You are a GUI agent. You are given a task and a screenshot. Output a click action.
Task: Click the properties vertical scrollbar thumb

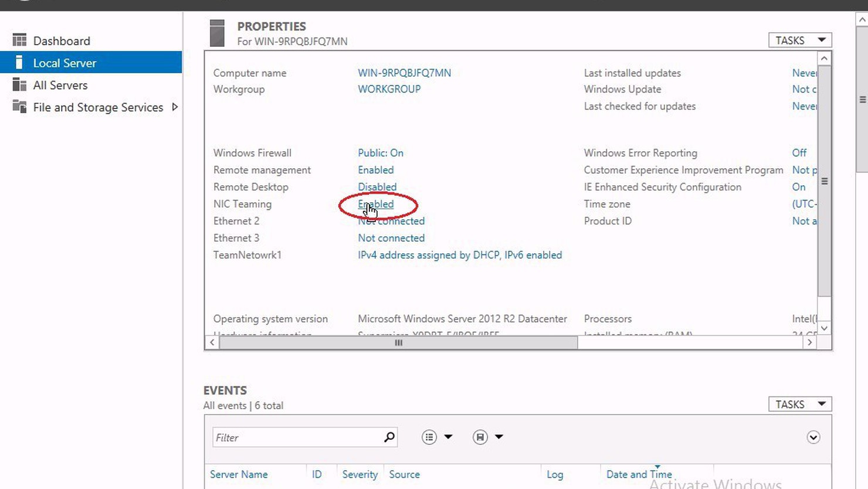pyautogui.click(x=824, y=181)
